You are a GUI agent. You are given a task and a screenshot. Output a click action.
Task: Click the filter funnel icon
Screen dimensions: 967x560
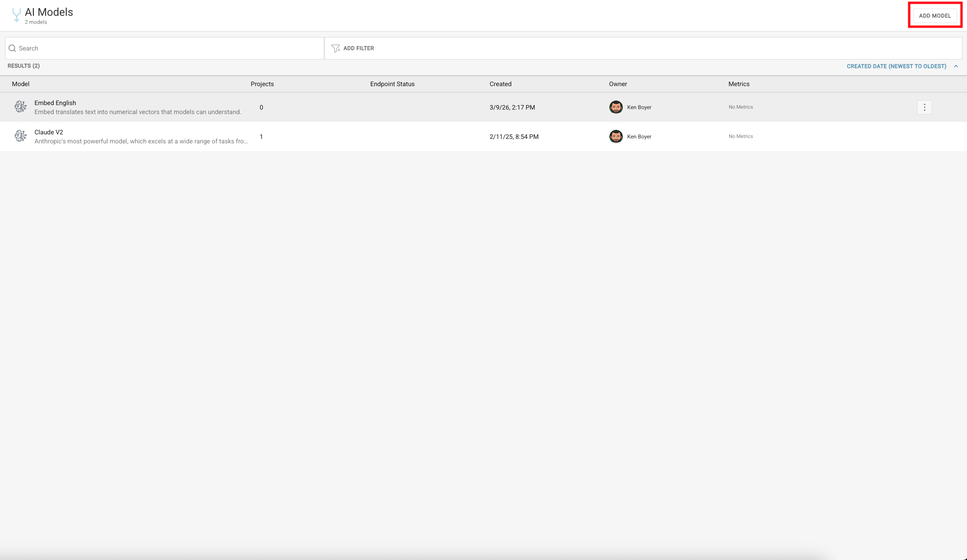[x=336, y=48]
